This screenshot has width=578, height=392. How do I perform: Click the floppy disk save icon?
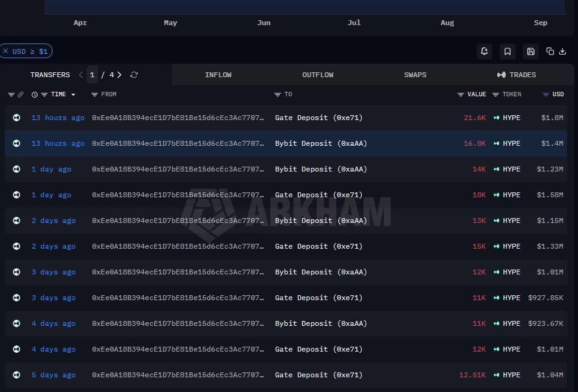point(531,51)
